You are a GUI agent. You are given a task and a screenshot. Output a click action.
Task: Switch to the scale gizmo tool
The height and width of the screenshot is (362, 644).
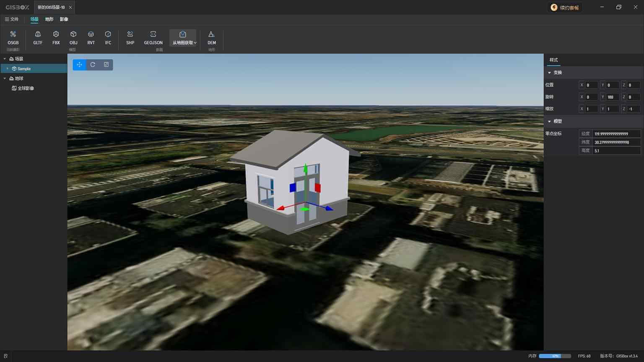pyautogui.click(x=106, y=65)
